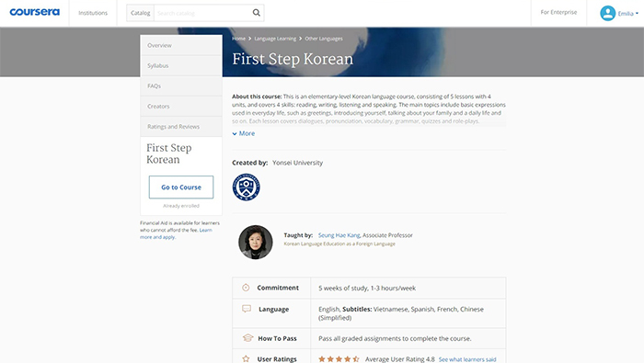Click the search magnifier icon

click(257, 13)
